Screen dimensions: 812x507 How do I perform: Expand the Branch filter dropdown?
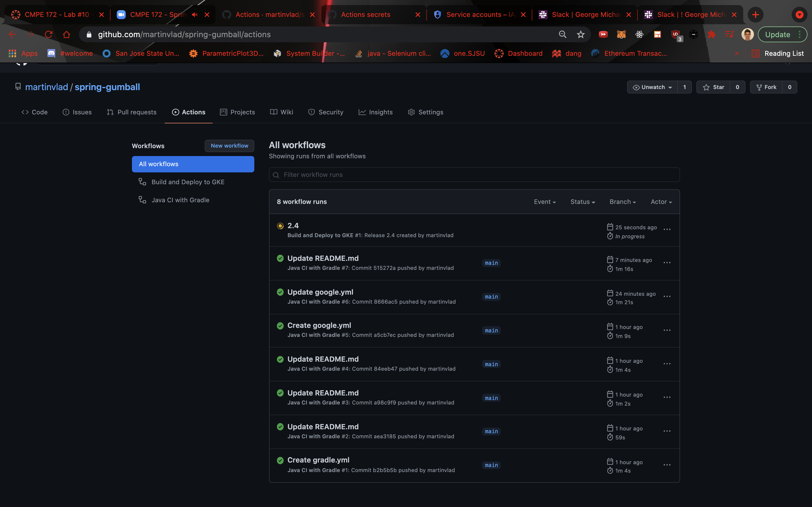[x=623, y=202]
